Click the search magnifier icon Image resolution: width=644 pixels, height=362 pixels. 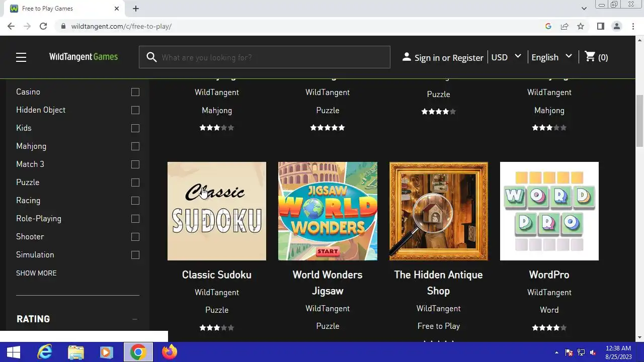[x=151, y=57]
